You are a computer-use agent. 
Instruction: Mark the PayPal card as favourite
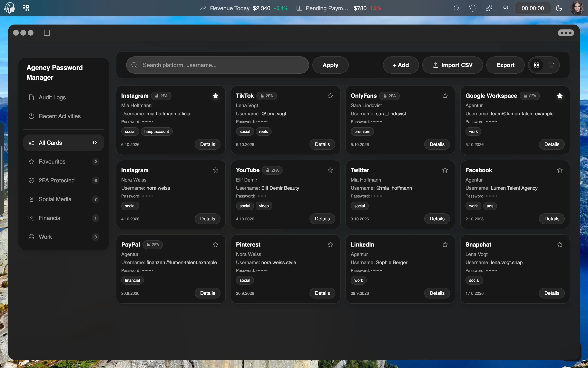tap(216, 245)
